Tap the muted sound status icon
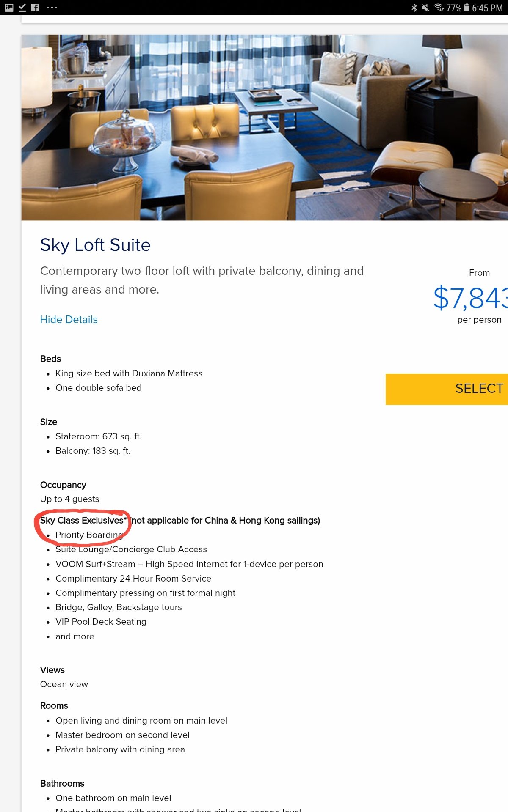This screenshot has height=812, width=508. coord(425,8)
